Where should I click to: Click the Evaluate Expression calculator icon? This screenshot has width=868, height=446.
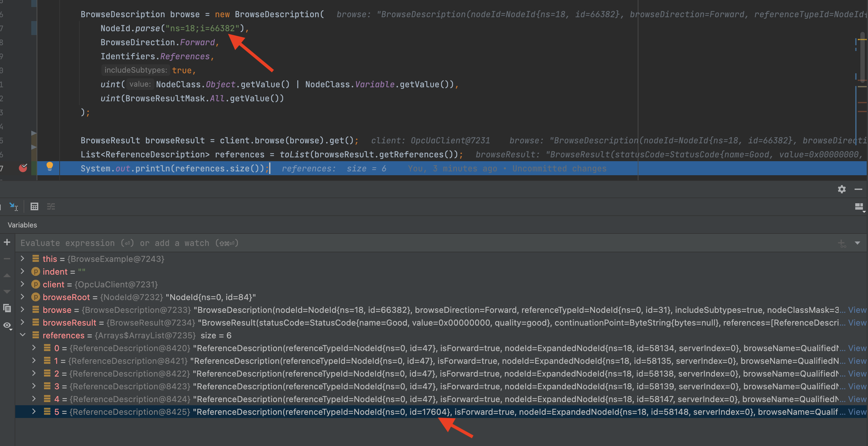pos(34,206)
